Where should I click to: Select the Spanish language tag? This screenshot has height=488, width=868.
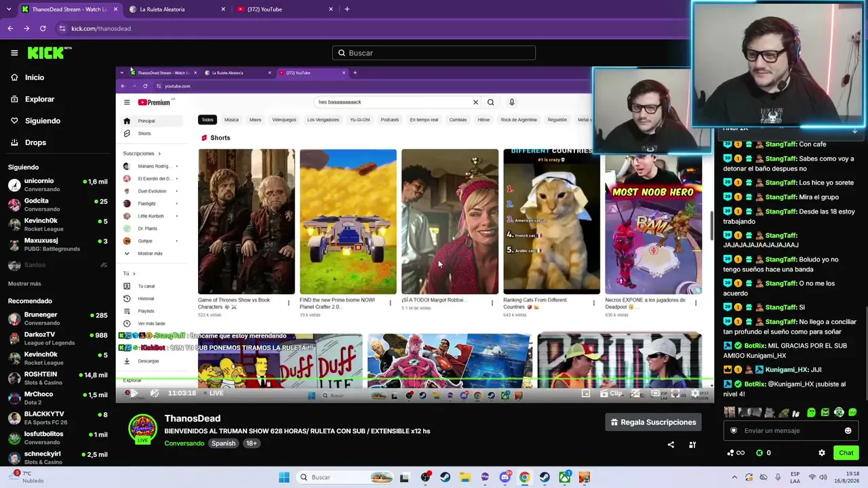click(223, 443)
